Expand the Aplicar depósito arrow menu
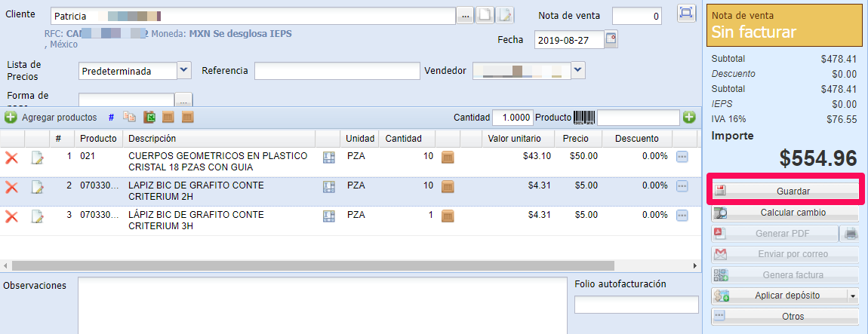The height and width of the screenshot is (334, 868). point(853,296)
